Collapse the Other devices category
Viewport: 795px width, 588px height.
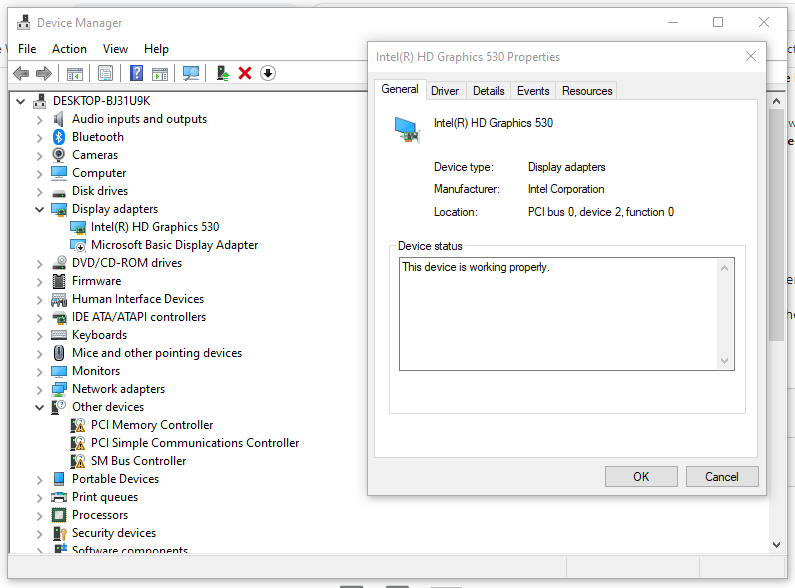pos(40,407)
